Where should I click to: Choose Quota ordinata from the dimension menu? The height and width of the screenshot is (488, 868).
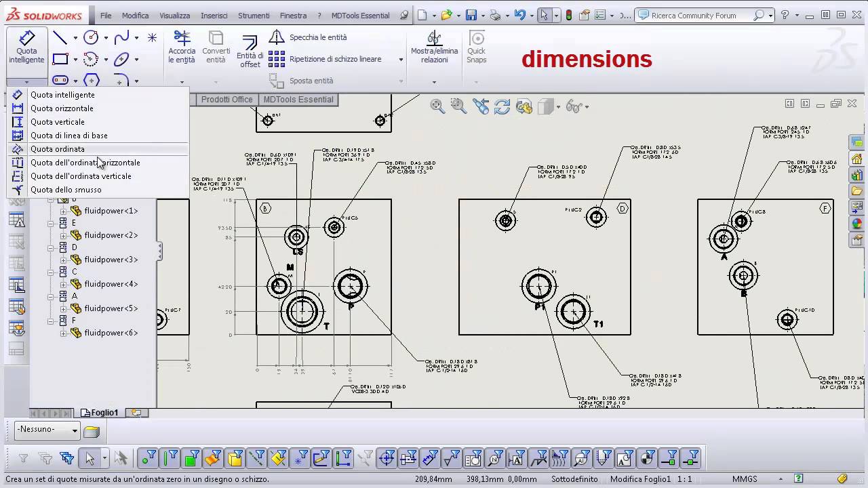pos(58,148)
